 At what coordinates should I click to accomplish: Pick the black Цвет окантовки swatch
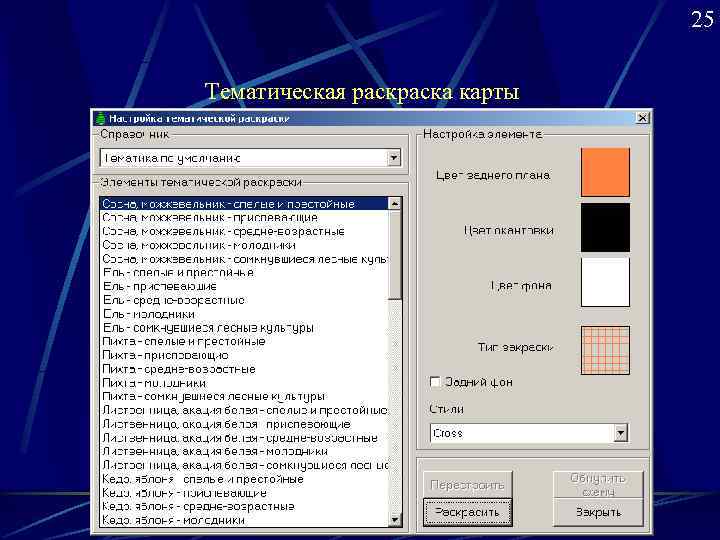(x=605, y=228)
